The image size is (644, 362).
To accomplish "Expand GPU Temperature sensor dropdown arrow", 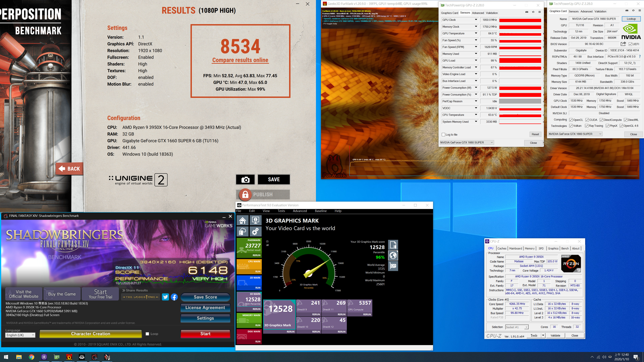I will [476, 33].
